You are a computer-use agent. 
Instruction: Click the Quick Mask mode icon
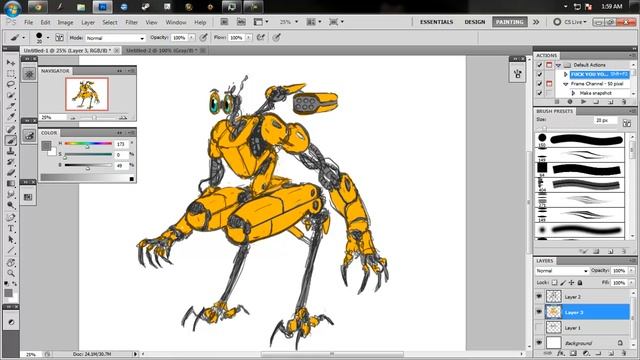tap(11, 322)
